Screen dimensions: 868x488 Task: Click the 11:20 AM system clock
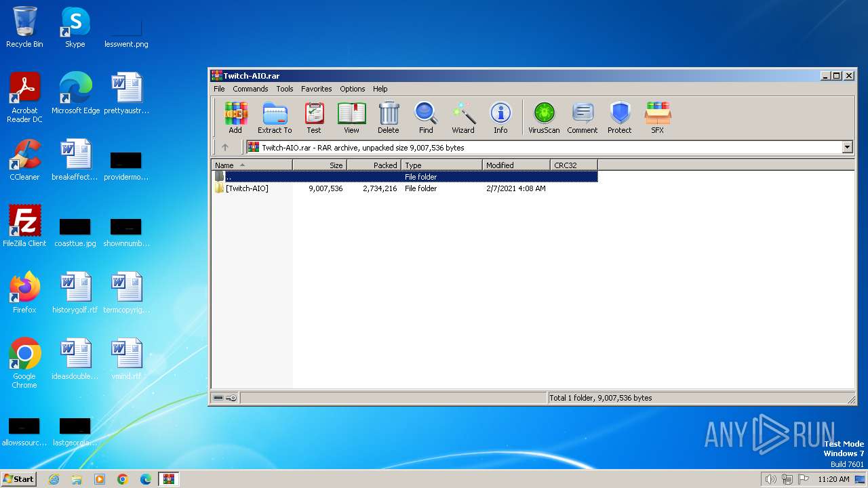(x=833, y=479)
